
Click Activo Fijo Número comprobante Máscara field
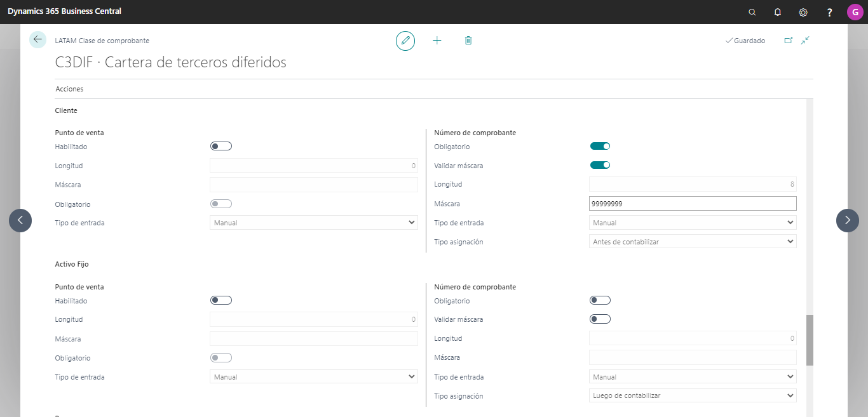[693, 357]
